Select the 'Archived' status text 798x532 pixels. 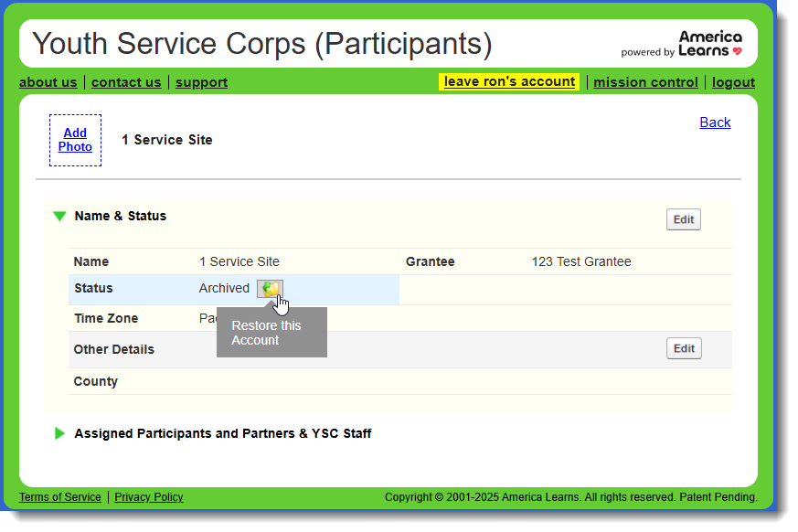pyautogui.click(x=224, y=288)
